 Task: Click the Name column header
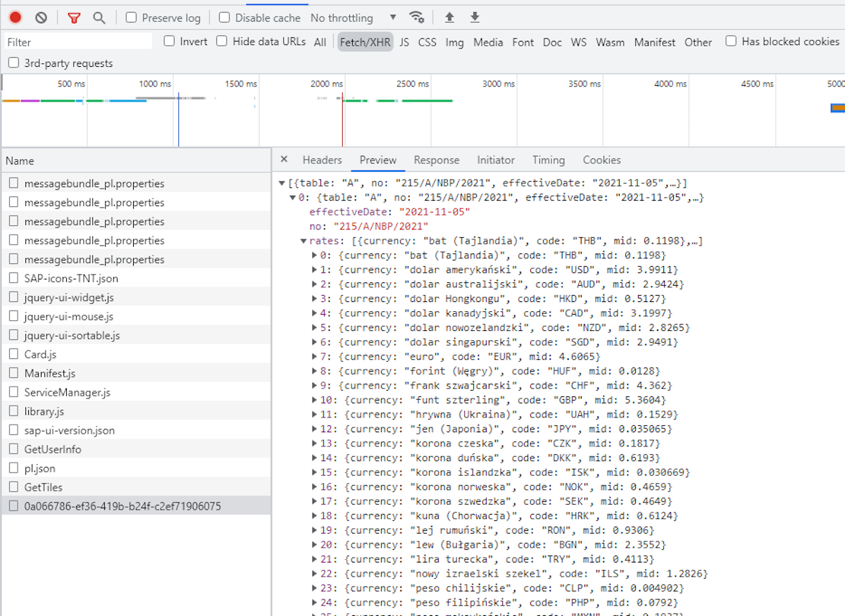pos(136,161)
